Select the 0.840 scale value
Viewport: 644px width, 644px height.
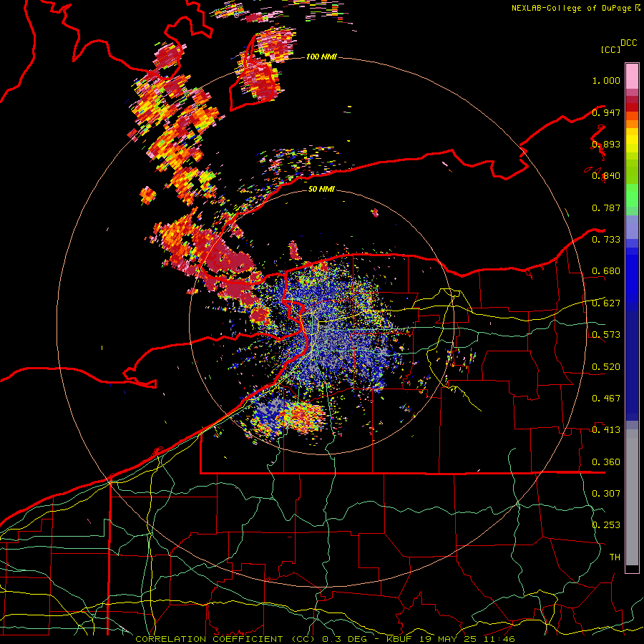click(x=606, y=176)
